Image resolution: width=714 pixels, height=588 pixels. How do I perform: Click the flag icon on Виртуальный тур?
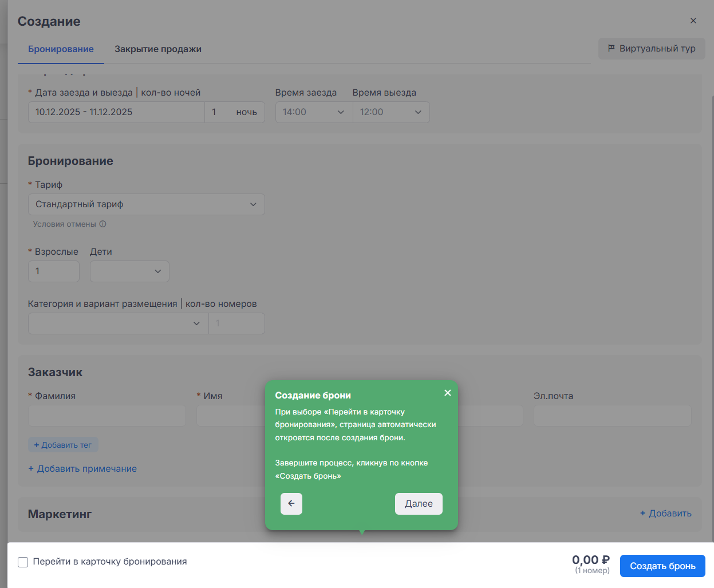612,49
